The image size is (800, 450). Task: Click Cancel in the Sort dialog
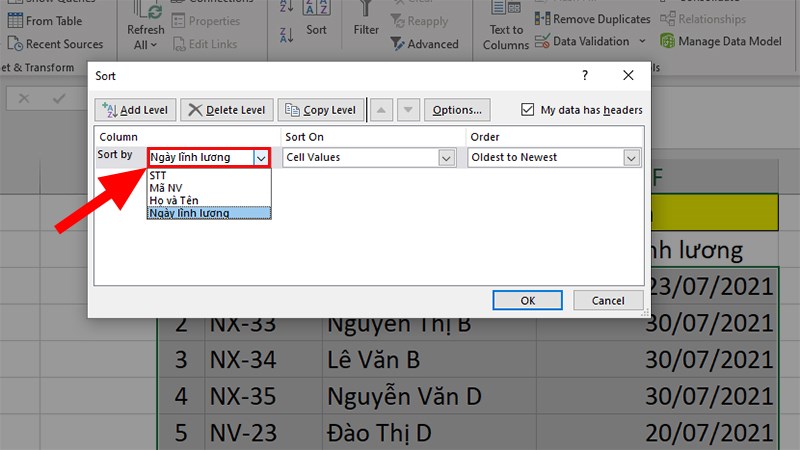[x=608, y=301]
